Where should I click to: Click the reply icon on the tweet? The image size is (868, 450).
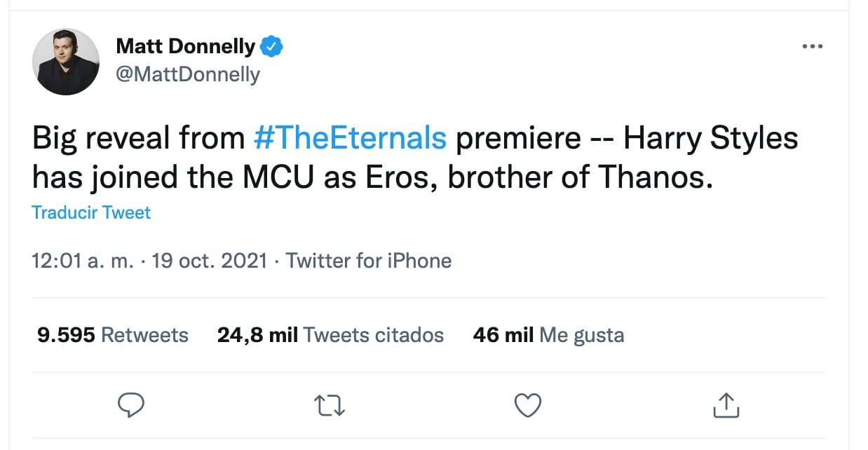(131, 405)
